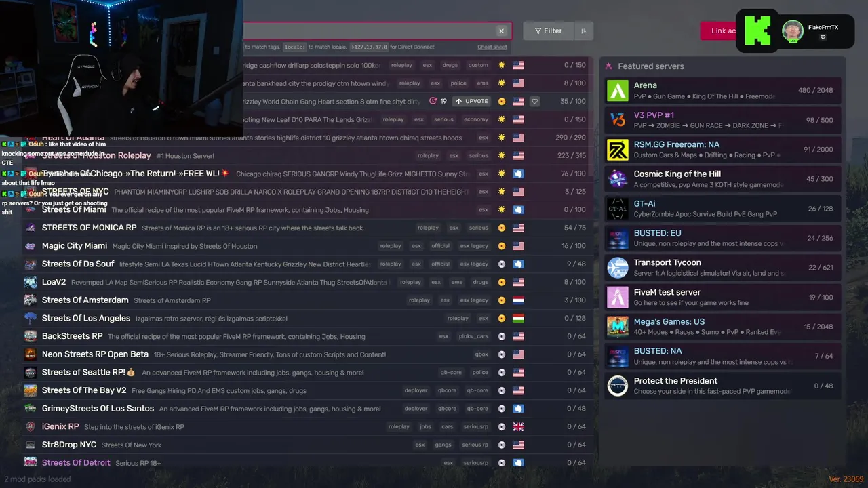
Task: Click the iGenix RP shield icon
Action: click(x=31, y=426)
